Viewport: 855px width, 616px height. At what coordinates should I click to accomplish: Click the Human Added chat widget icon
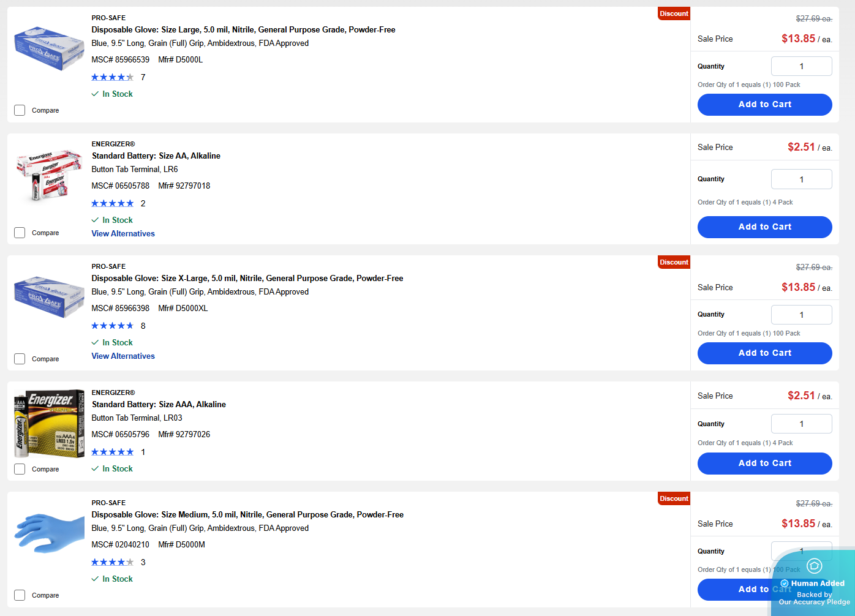pos(814,566)
